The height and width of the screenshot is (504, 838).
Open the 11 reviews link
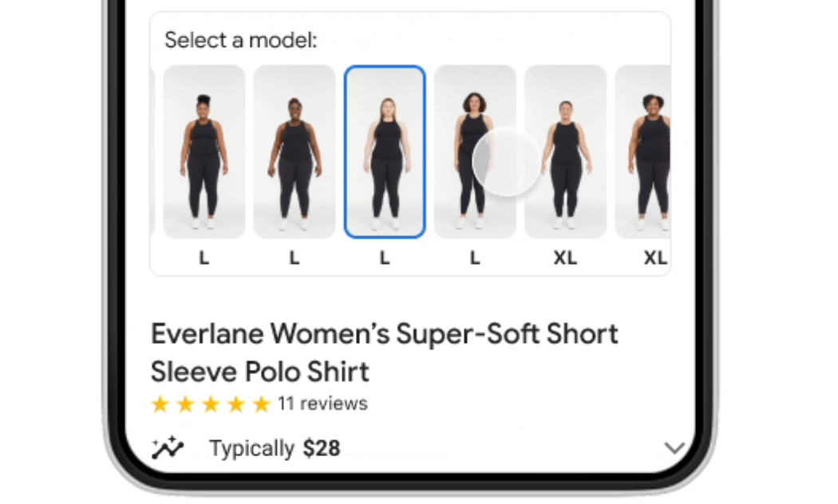click(x=322, y=404)
